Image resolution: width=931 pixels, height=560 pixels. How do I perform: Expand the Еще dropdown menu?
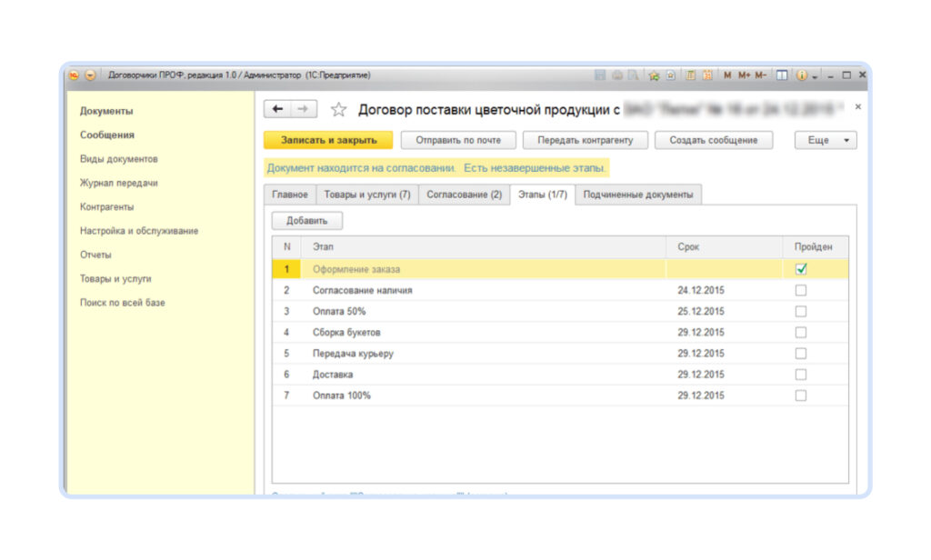coord(826,140)
